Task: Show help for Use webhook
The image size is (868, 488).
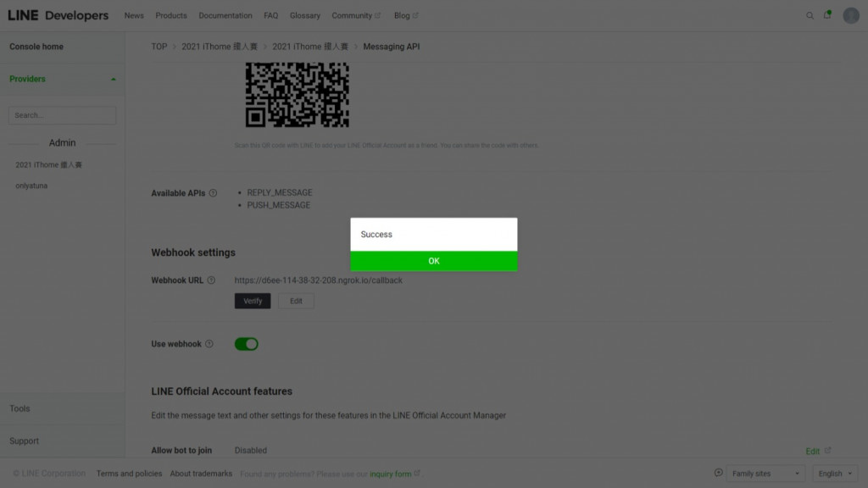Action: (x=209, y=344)
